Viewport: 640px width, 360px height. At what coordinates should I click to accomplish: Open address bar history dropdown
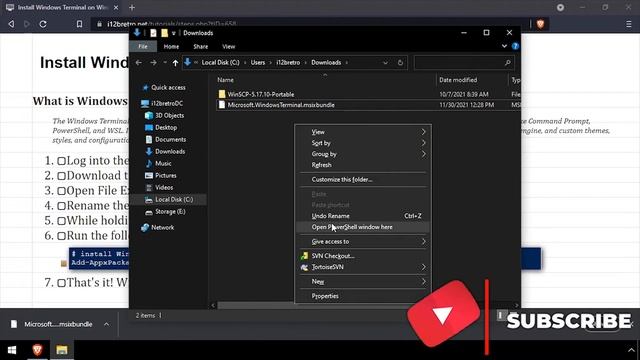pyautogui.click(x=385, y=62)
